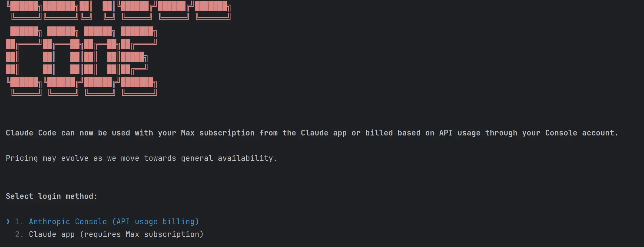644x247 pixels.
Task: Click the 'Pricing may evolve' notice line
Action: 141,158
